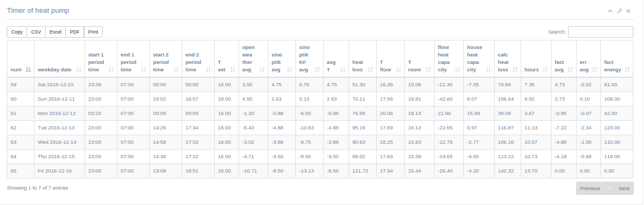
Task: Sort by hours column icon
Action: 544,70
